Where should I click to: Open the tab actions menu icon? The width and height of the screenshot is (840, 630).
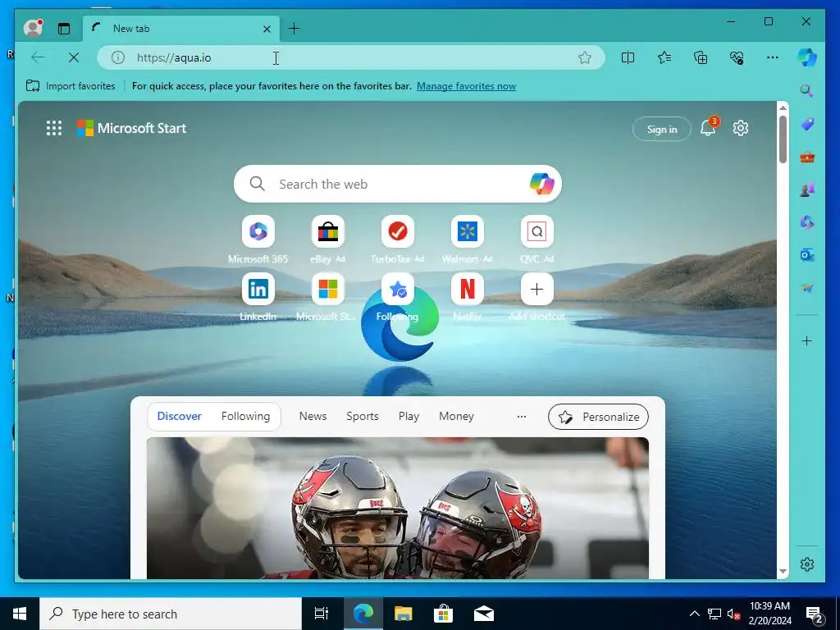[64, 29]
